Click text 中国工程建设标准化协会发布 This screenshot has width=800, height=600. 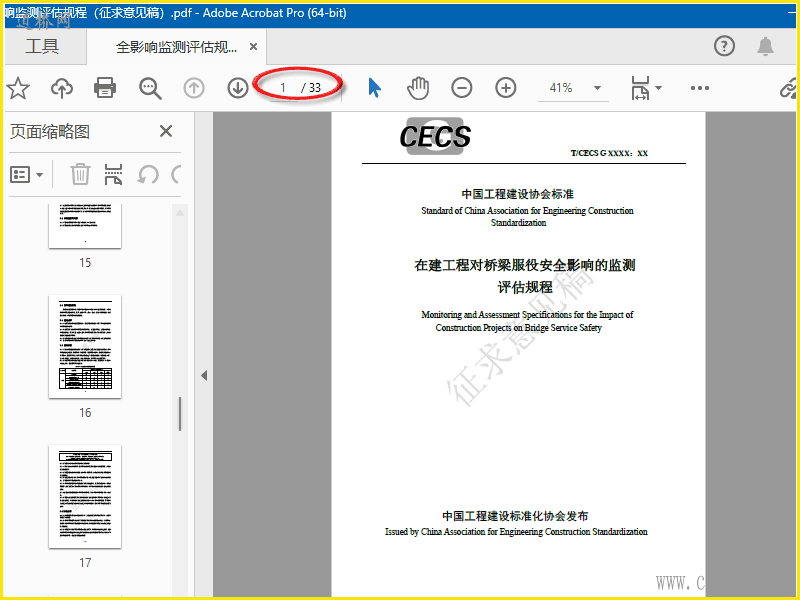click(x=515, y=516)
